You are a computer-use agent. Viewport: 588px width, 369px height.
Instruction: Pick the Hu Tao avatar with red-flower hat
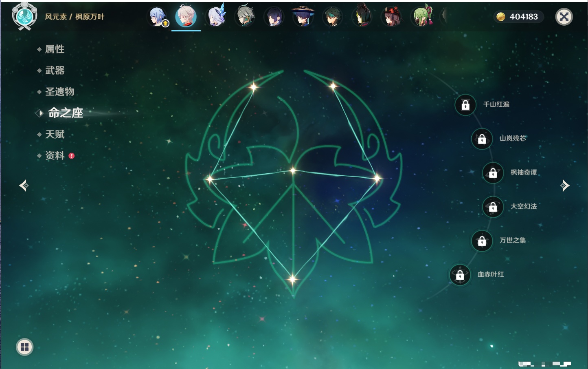tap(391, 17)
